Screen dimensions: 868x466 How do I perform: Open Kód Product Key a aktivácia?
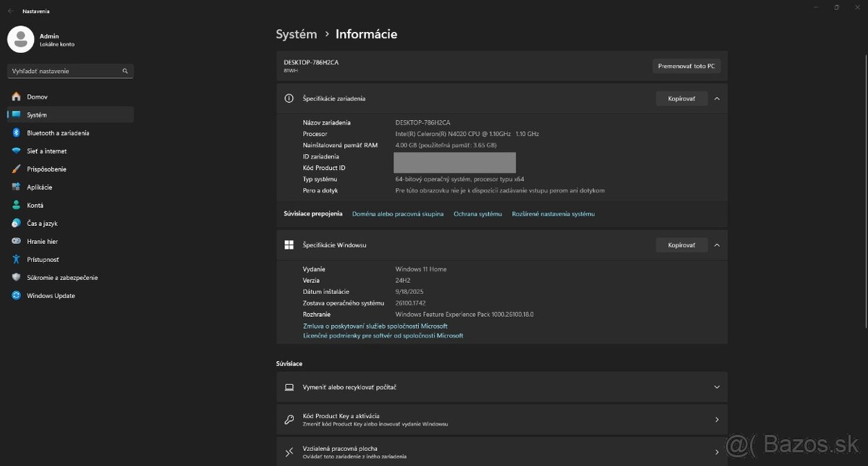click(502, 420)
